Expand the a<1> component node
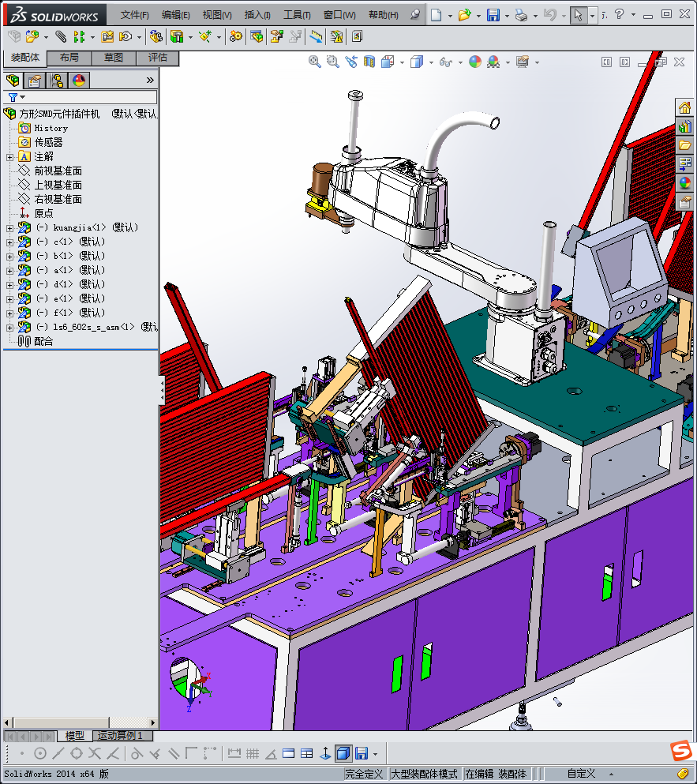 [9, 271]
